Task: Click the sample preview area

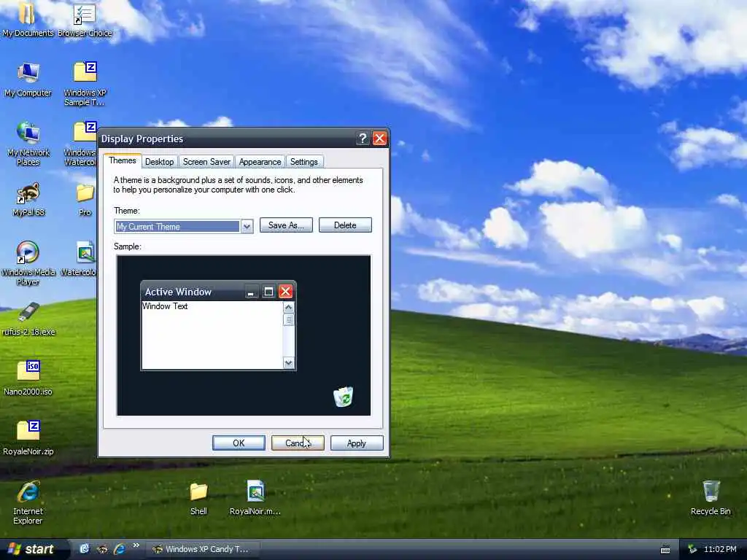Action: pyautogui.click(x=244, y=335)
